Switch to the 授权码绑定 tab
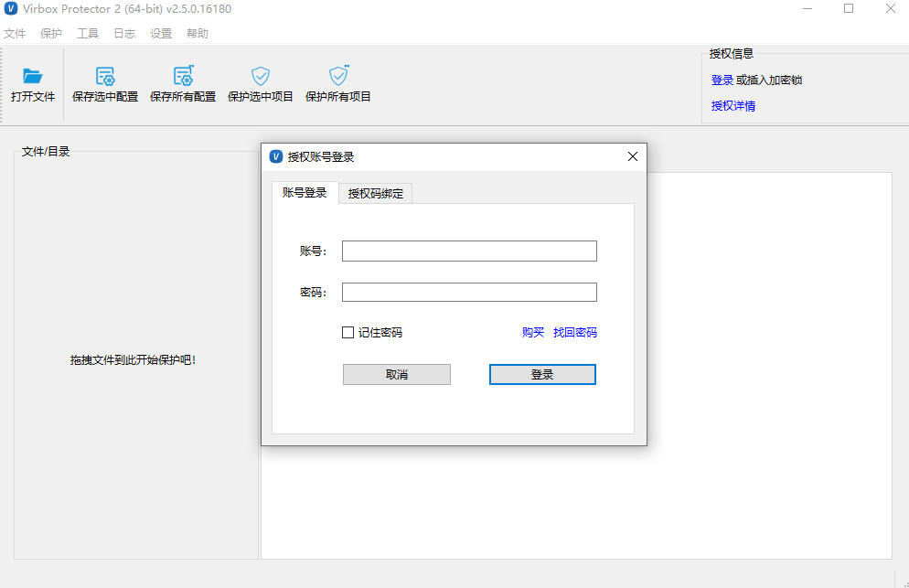The height and width of the screenshot is (588, 909). (x=376, y=194)
